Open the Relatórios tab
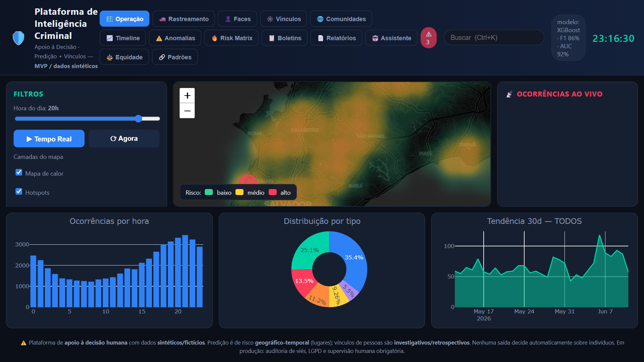 click(336, 38)
